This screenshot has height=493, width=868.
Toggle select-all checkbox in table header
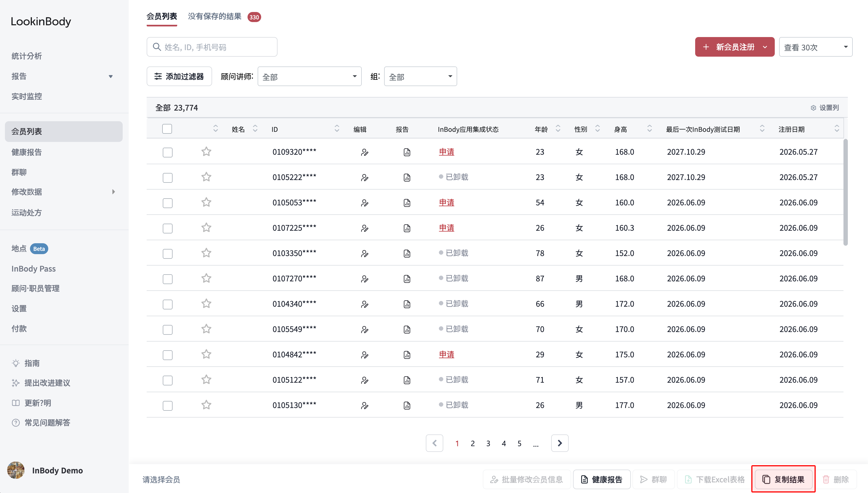click(x=167, y=129)
